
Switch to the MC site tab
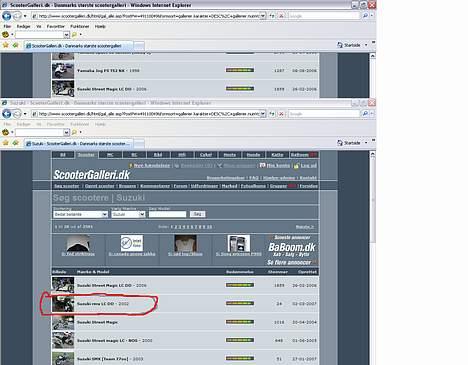[110, 155]
